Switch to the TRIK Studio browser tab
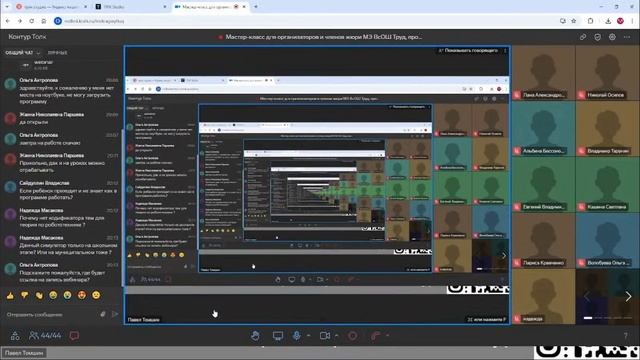The width and height of the screenshot is (640, 360). tap(130, 7)
